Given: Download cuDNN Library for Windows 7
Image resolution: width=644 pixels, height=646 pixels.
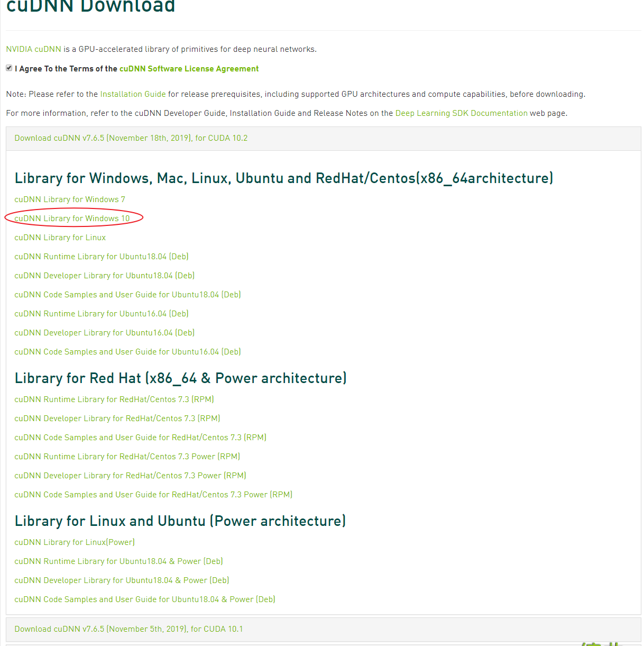Looking at the screenshot, I should tap(70, 199).
